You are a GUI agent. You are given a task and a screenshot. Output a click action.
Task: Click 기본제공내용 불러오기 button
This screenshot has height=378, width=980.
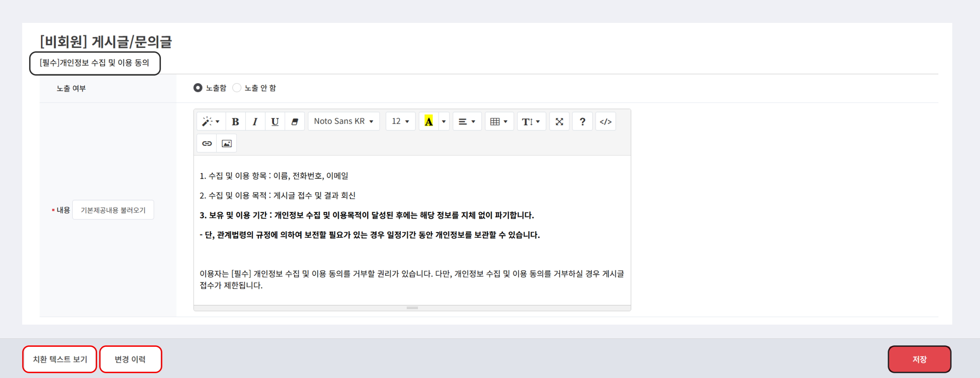coord(113,210)
